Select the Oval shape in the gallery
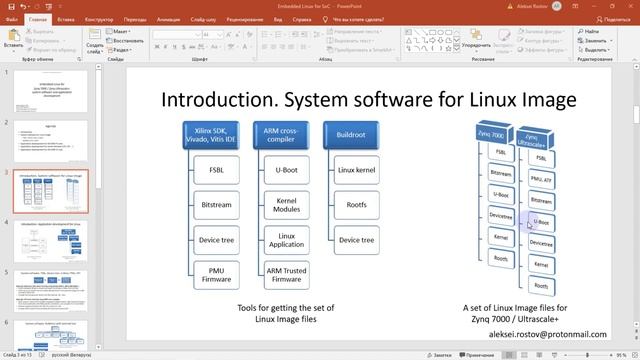Viewport: 640px width, 360px height. (x=441, y=32)
